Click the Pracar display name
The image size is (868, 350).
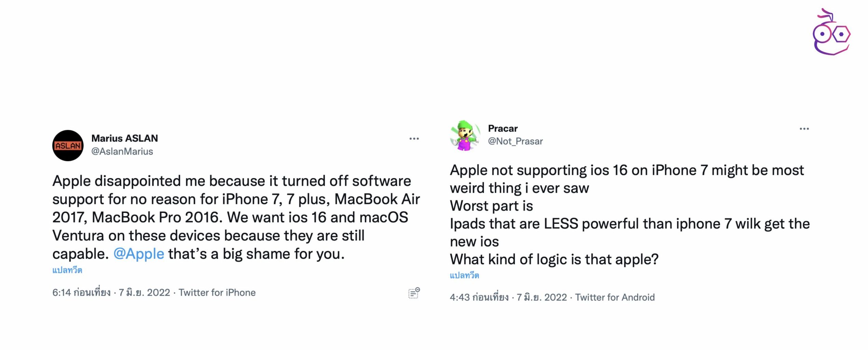pyautogui.click(x=503, y=129)
